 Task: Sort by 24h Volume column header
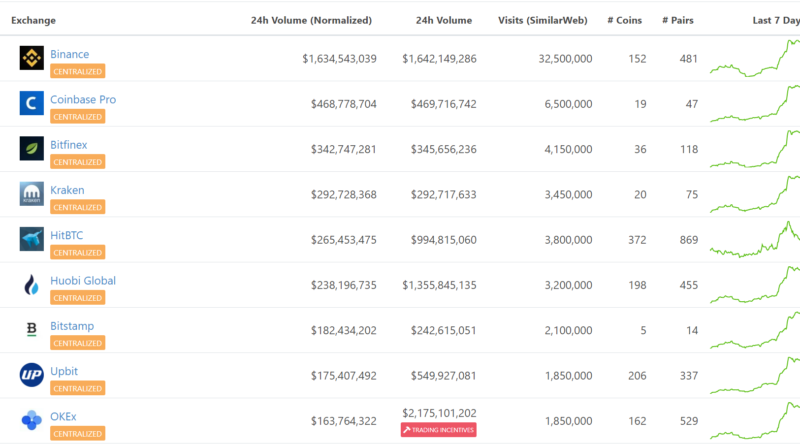(x=444, y=20)
